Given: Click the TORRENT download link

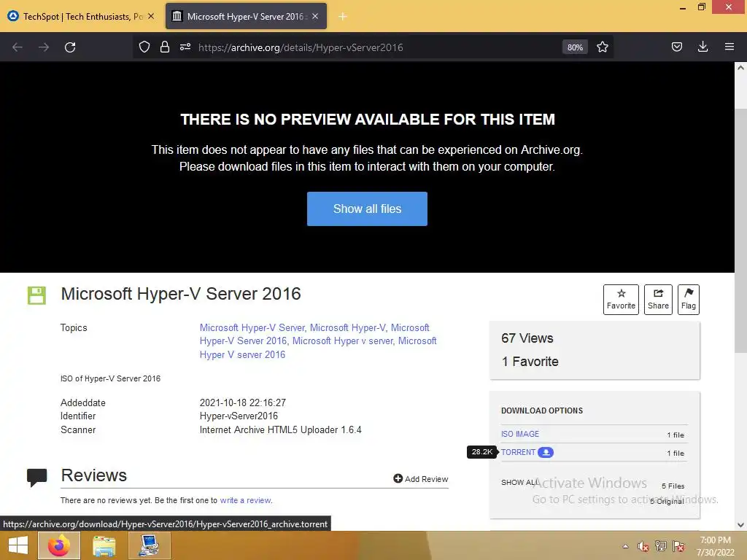Looking at the screenshot, I should tap(519, 452).
